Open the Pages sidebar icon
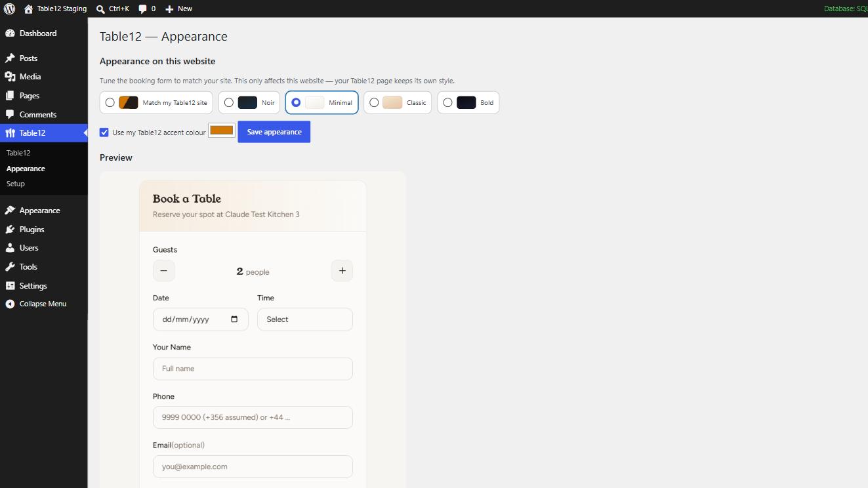 (x=10, y=96)
